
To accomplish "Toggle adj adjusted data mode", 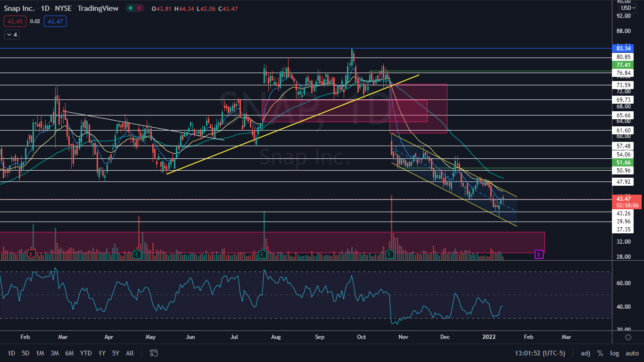I will pyautogui.click(x=585, y=353).
